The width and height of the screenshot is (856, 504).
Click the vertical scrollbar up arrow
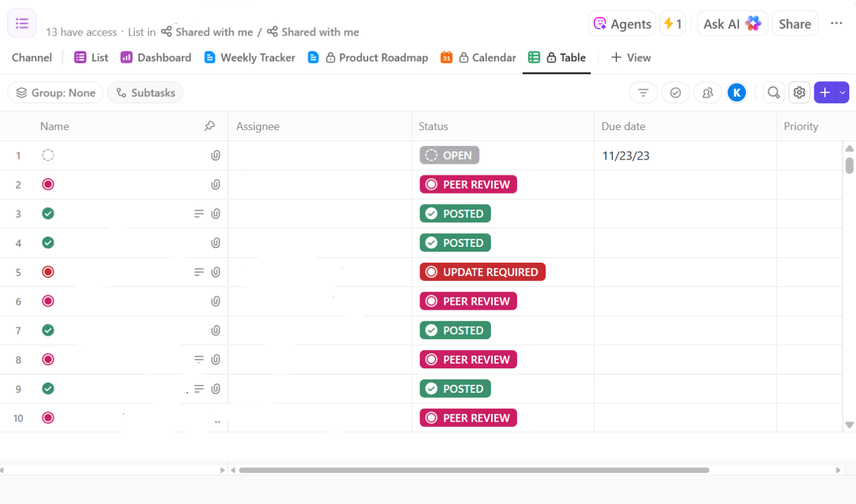(x=849, y=148)
